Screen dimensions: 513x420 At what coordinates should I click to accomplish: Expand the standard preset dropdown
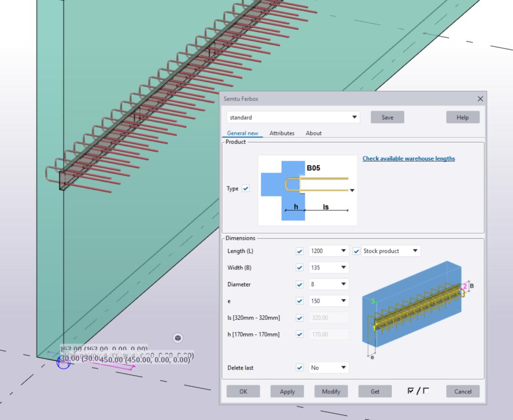(354, 117)
